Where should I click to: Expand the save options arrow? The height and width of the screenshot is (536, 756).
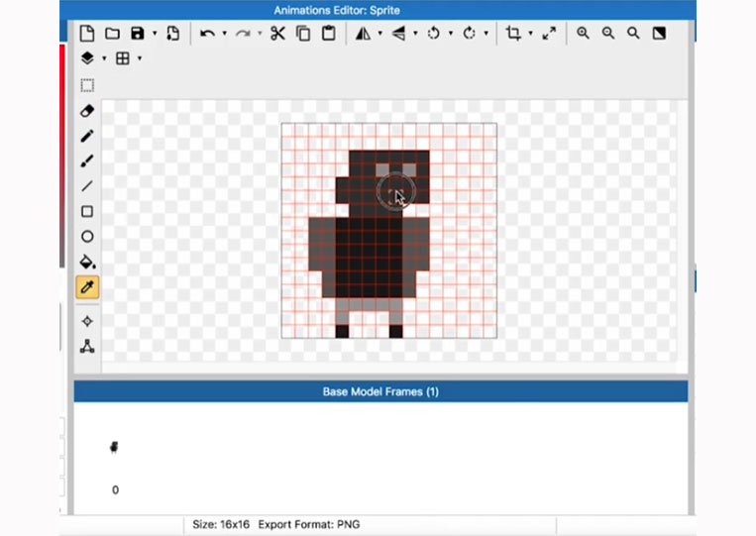click(x=155, y=34)
